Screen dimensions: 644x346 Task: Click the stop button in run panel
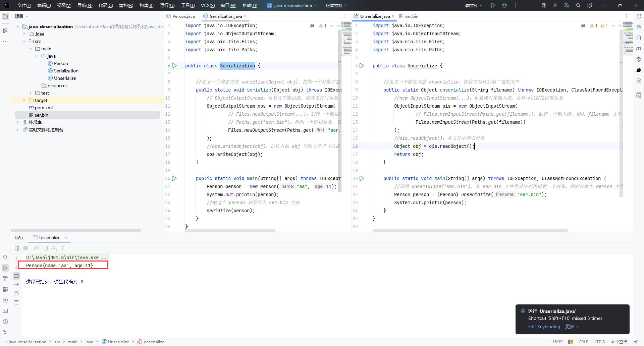point(25,248)
